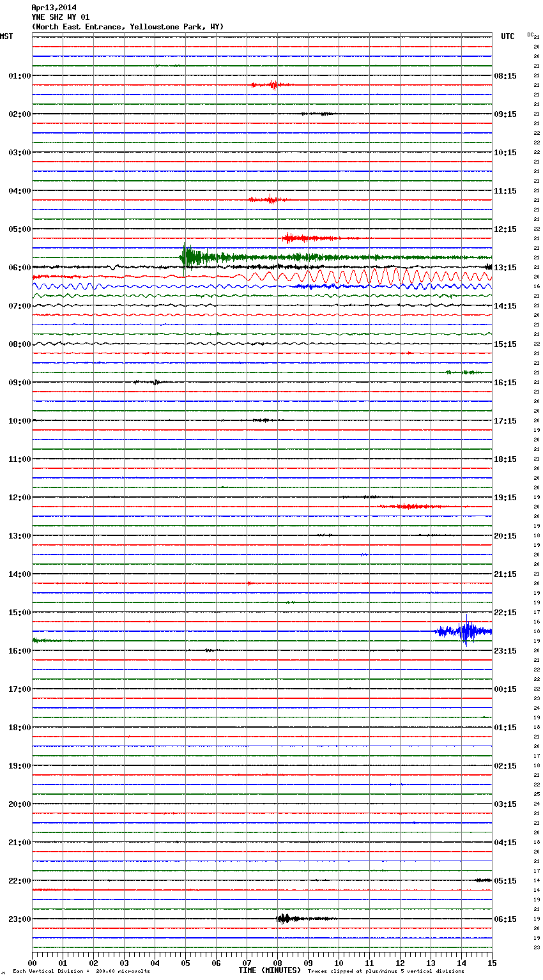Click the North East Entrance, Yellowstone Park location title

(x=128, y=27)
